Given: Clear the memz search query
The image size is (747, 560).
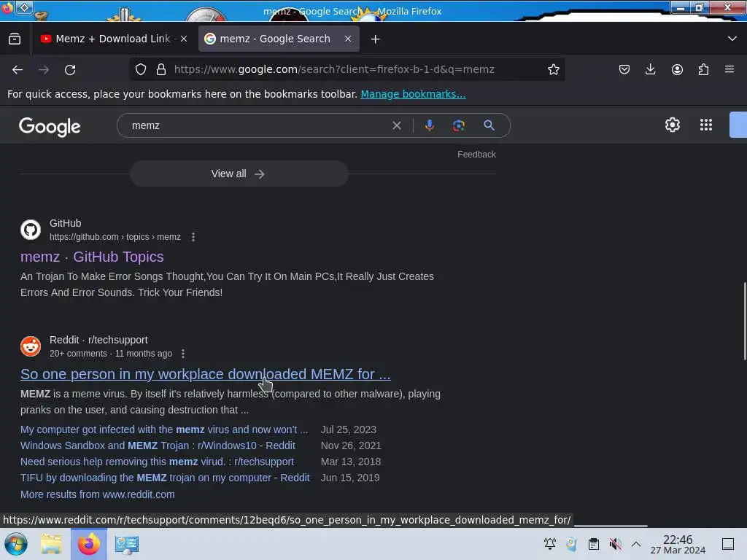Looking at the screenshot, I should [396, 125].
